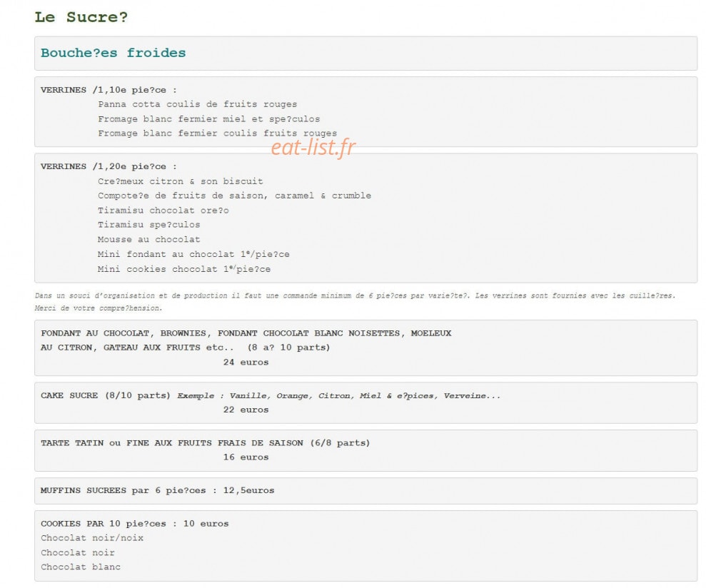Click the "VERRINES /1,10e pie?ce" heading
This screenshot has width=706, height=588.
[x=109, y=90]
